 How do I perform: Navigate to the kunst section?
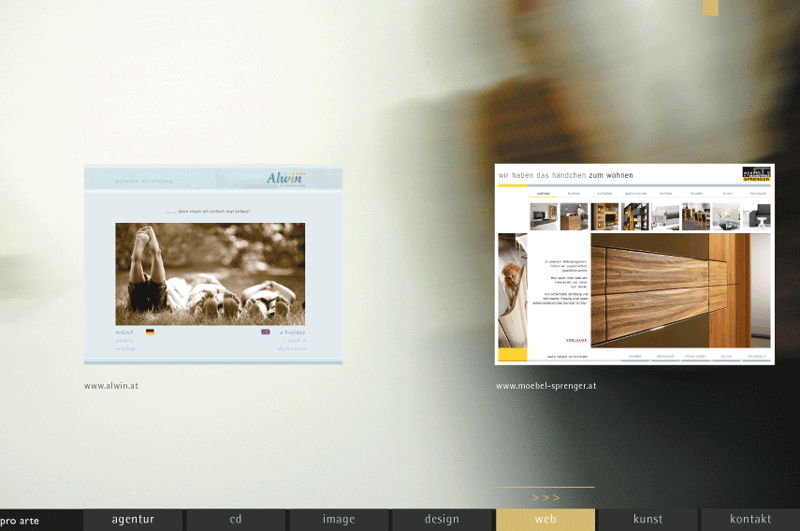[648, 519]
